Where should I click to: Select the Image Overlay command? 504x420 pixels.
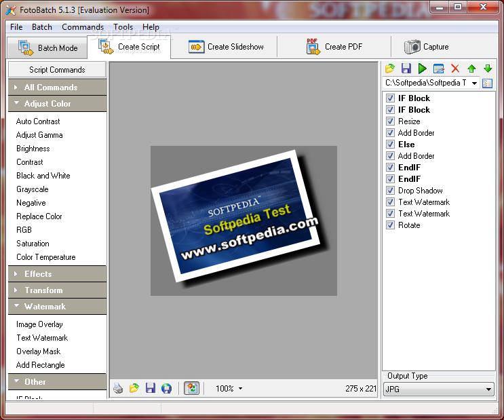39,324
